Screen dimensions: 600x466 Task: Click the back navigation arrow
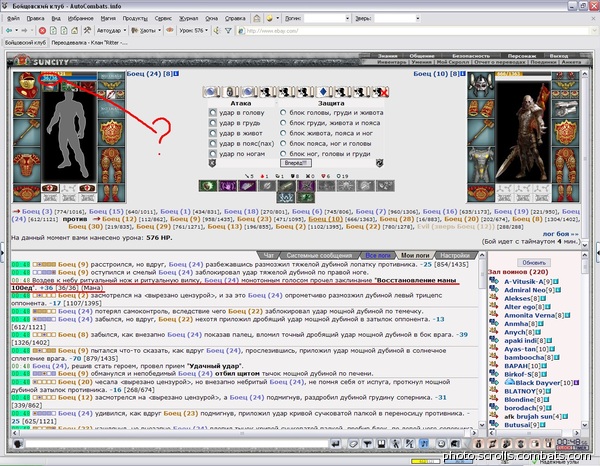coord(8,30)
